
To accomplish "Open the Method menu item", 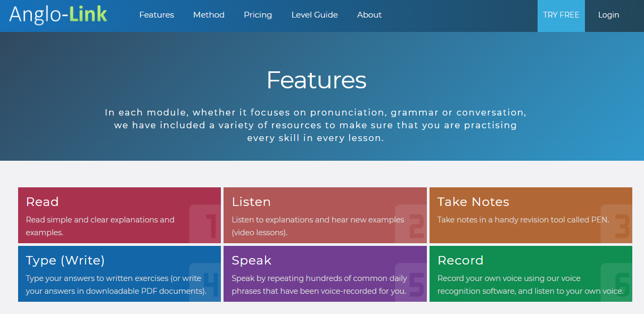I will tap(209, 15).
